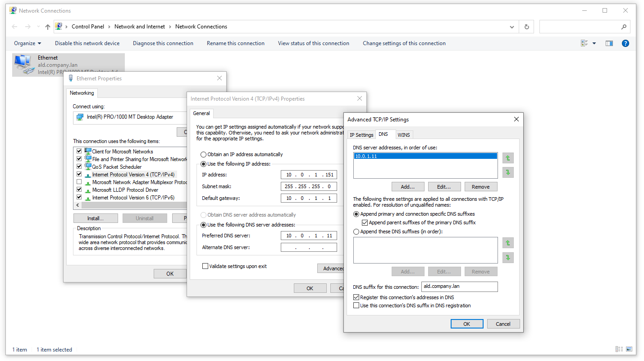Select the Ethernet adapter icon
This screenshot has height=361, width=644.
pos(24,65)
